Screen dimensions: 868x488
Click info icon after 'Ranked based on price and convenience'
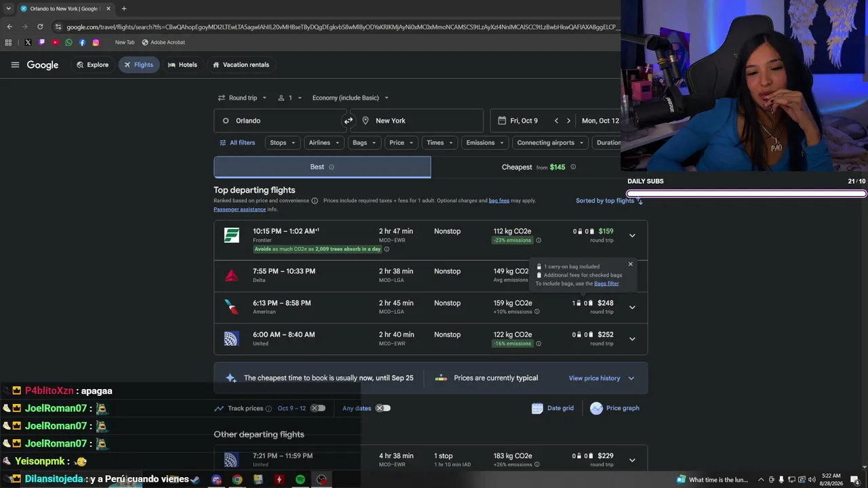(315, 201)
